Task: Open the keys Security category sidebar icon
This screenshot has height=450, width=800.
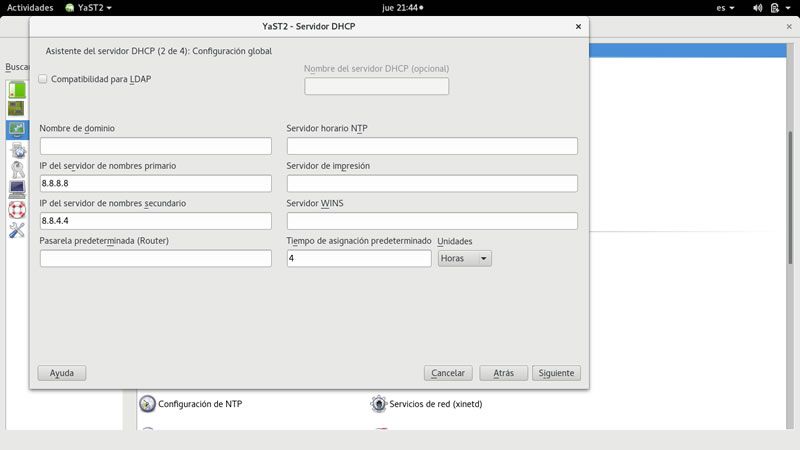Action: tap(17, 169)
